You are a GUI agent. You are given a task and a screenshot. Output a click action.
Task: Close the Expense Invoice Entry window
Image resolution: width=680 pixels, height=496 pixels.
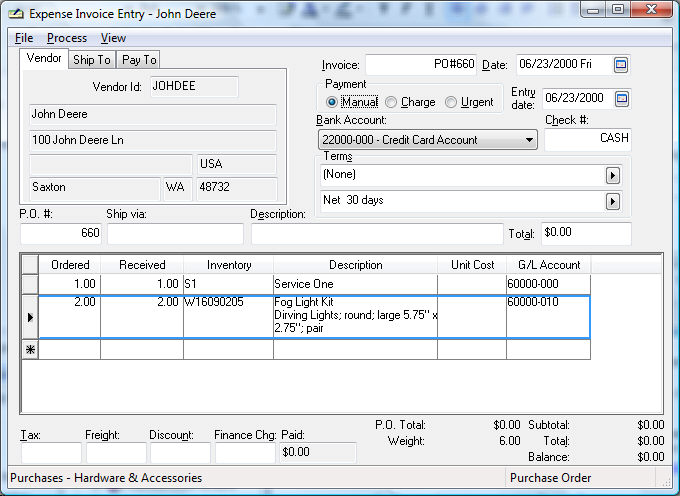(x=651, y=9)
